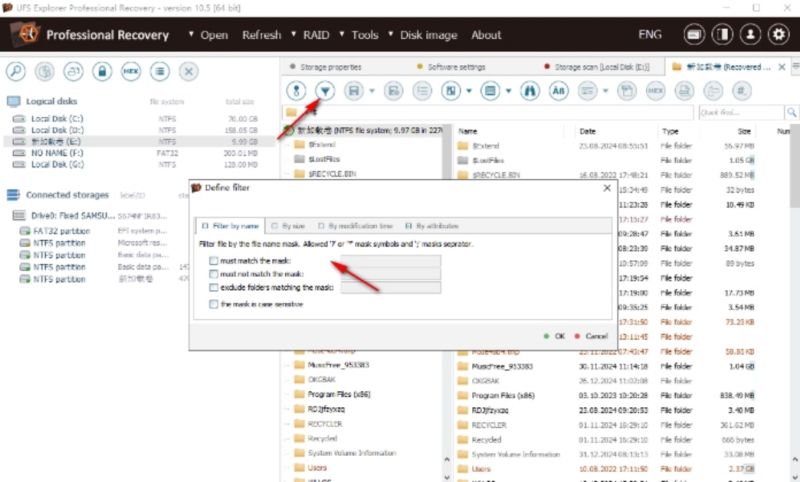Open dropdown arrow next to RAID menu
Screen dimensions: 800x482
tap(294, 34)
